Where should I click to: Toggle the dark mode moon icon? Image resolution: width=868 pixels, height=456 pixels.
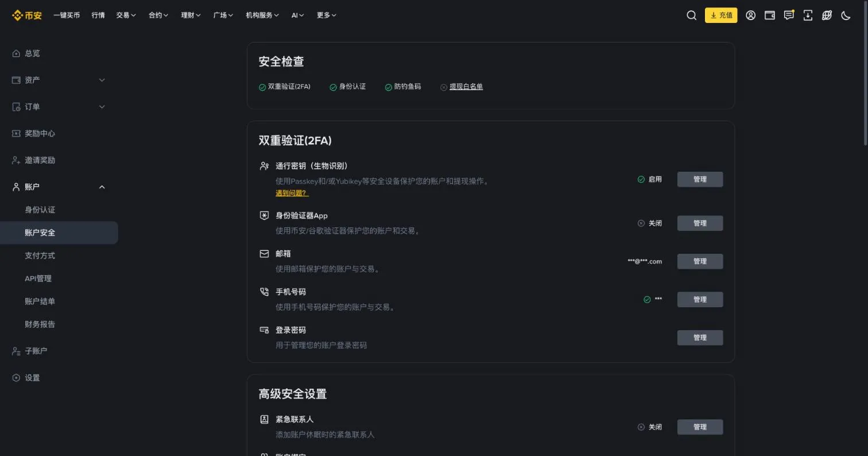[x=846, y=16]
